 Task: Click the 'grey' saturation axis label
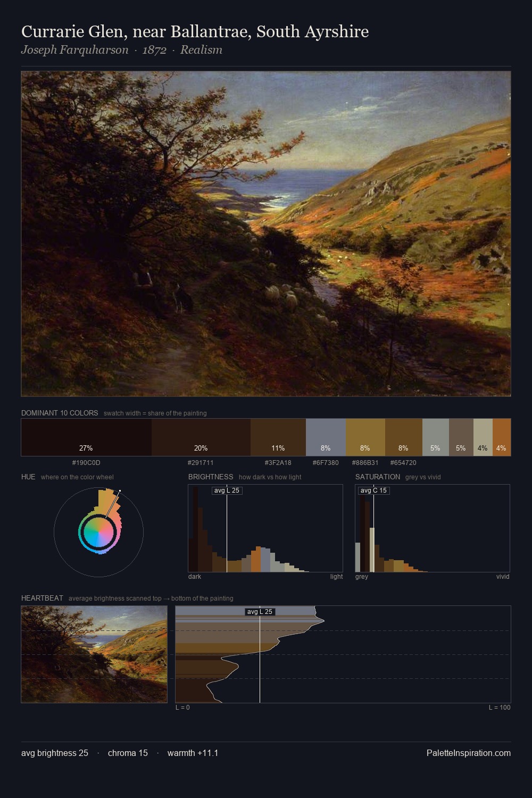tap(362, 577)
